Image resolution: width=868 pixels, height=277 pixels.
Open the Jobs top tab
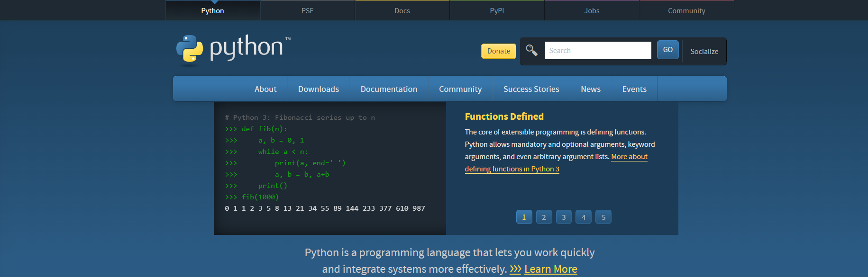(x=592, y=11)
